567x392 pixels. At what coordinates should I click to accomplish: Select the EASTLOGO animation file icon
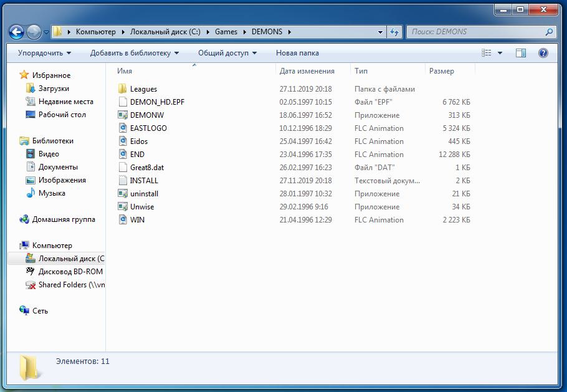click(123, 128)
